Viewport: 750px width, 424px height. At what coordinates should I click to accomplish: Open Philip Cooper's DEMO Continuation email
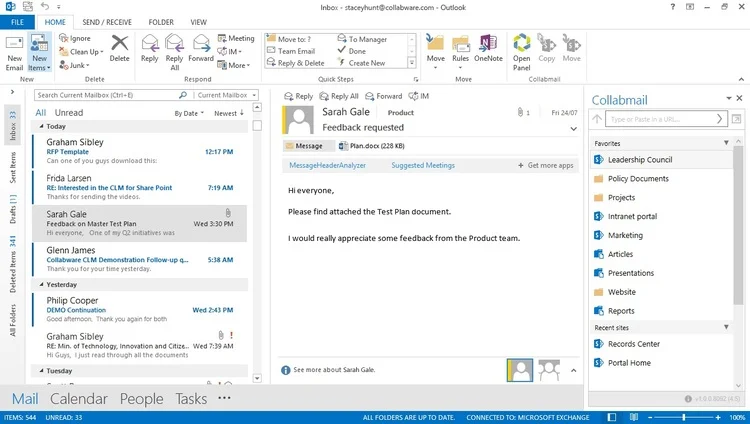tap(140, 310)
